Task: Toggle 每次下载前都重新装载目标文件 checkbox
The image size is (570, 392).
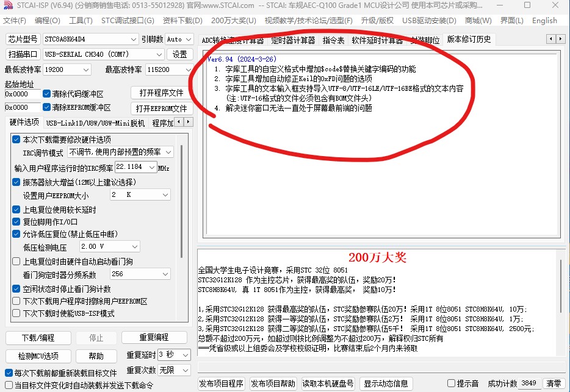Action: 9,372
